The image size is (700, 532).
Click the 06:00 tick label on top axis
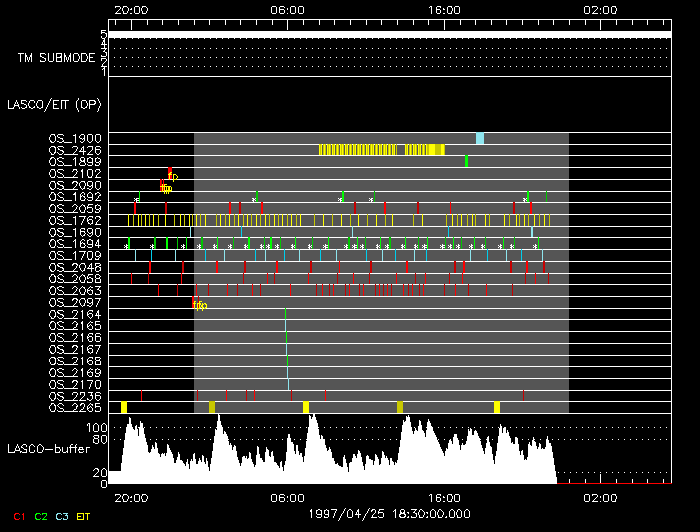(287, 8)
